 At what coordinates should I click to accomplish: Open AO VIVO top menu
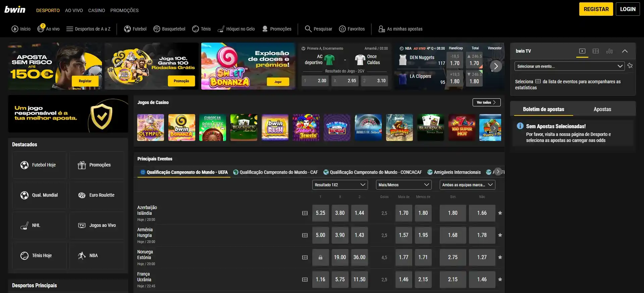74,10
